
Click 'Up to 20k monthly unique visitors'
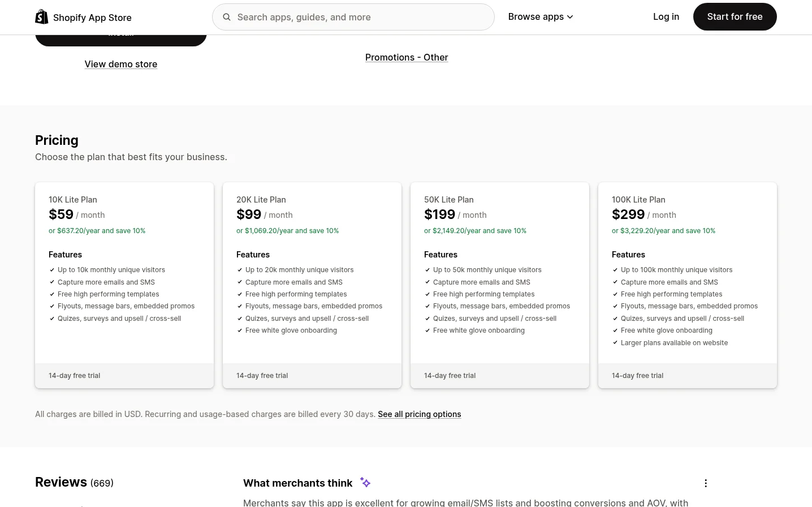point(300,270)
